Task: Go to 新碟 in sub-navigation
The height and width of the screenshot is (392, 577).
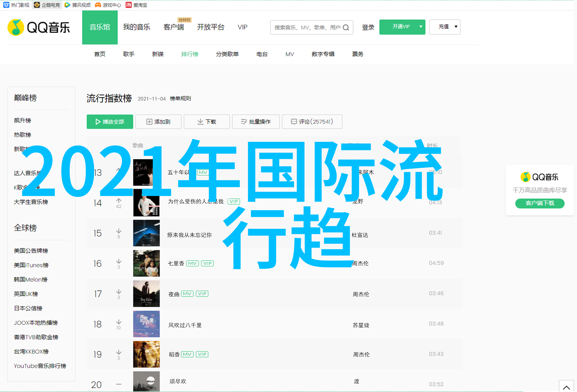Action: [x=158, y=54]
